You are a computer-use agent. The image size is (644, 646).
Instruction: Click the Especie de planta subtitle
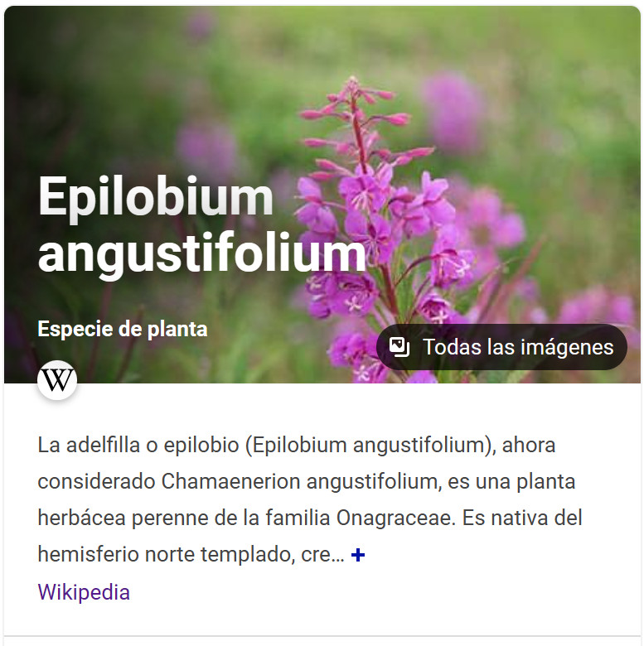point(123,329)
